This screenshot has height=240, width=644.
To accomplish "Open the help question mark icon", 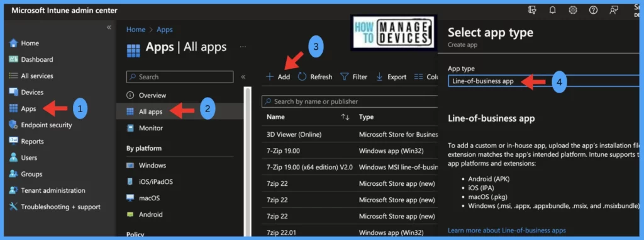I will [593, 10].
